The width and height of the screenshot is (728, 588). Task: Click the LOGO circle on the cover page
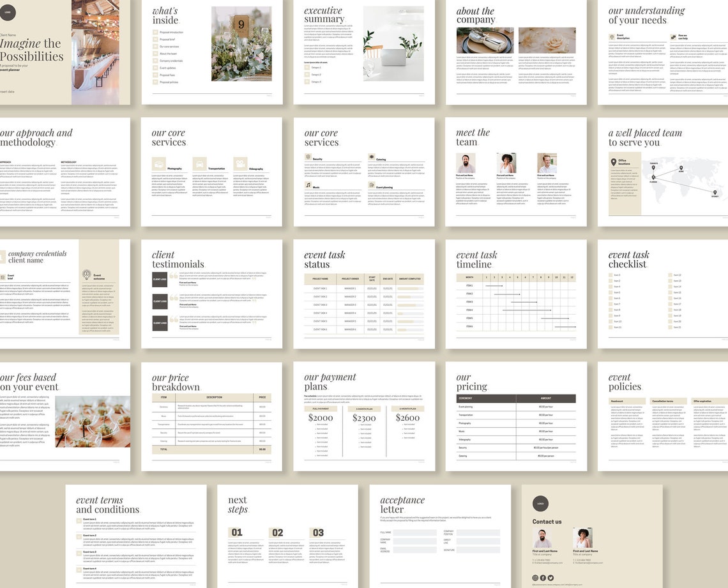pyautogui.click(x=8, y=12)
